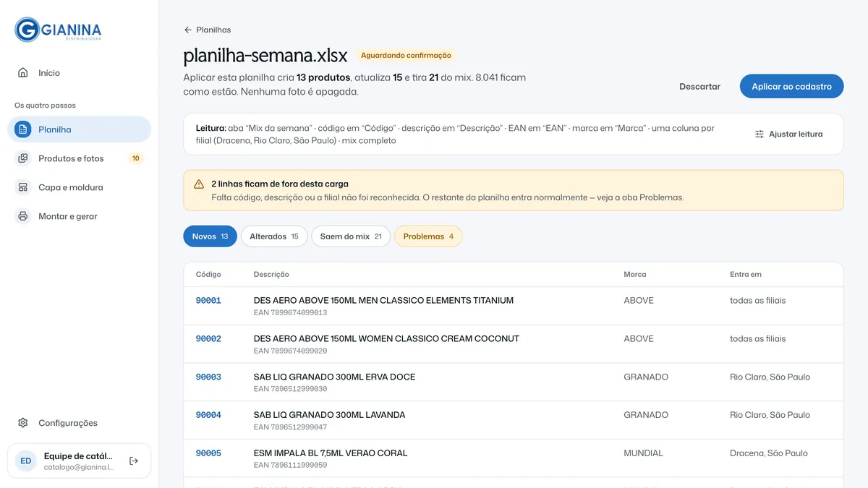Click the Descartar button
The width and height of the screenshot is (868, 488).
coord(699,86)
